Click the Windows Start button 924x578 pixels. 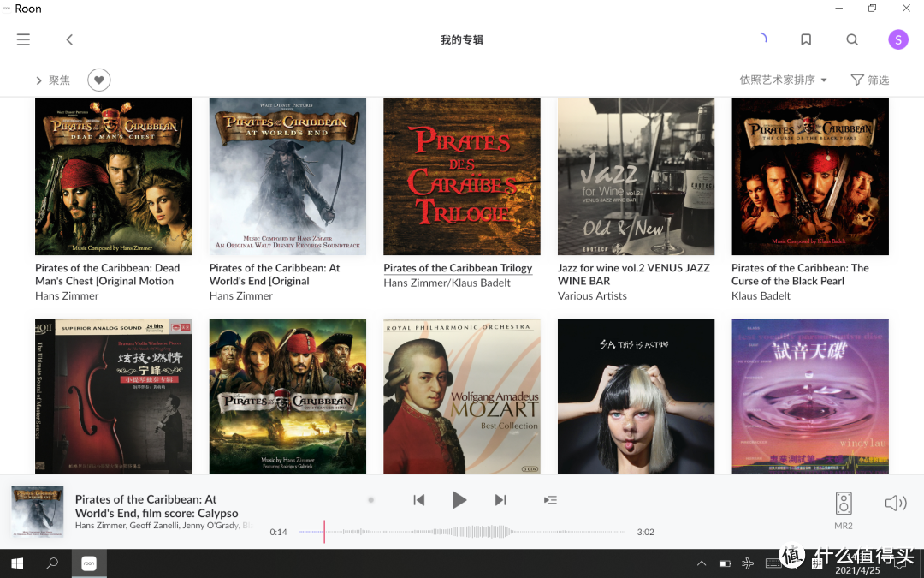tap(16, 563)
